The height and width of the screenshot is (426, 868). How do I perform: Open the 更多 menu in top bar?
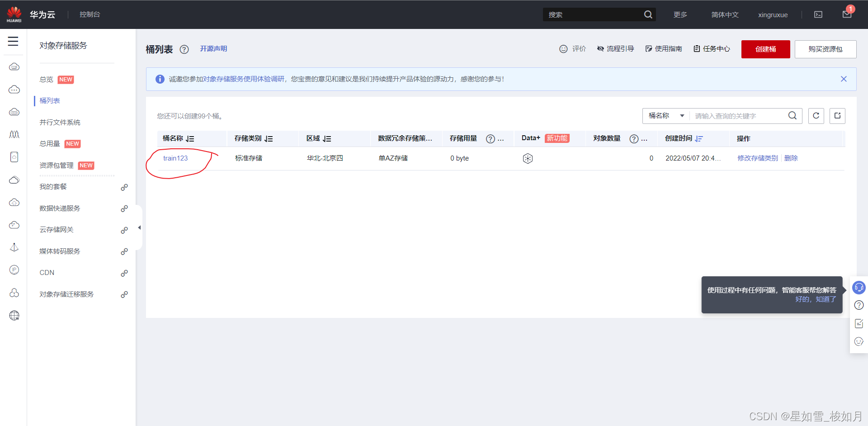coord(680,15)
